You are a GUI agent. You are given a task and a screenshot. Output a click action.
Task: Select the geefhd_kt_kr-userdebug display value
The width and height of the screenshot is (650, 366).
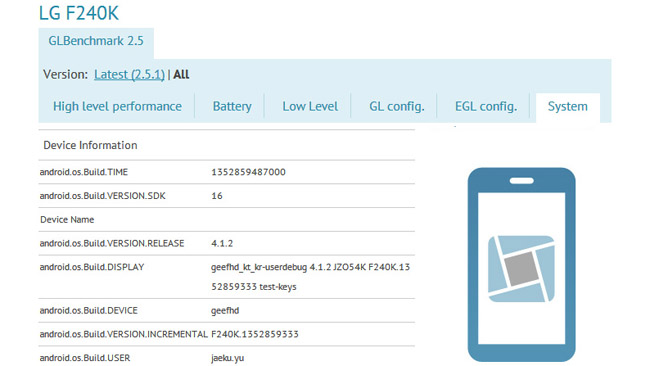[x=310, y=276]
